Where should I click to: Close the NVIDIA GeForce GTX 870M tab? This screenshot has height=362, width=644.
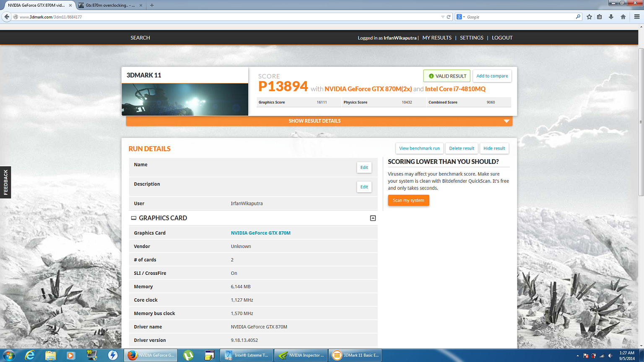[x=70, y=5]
